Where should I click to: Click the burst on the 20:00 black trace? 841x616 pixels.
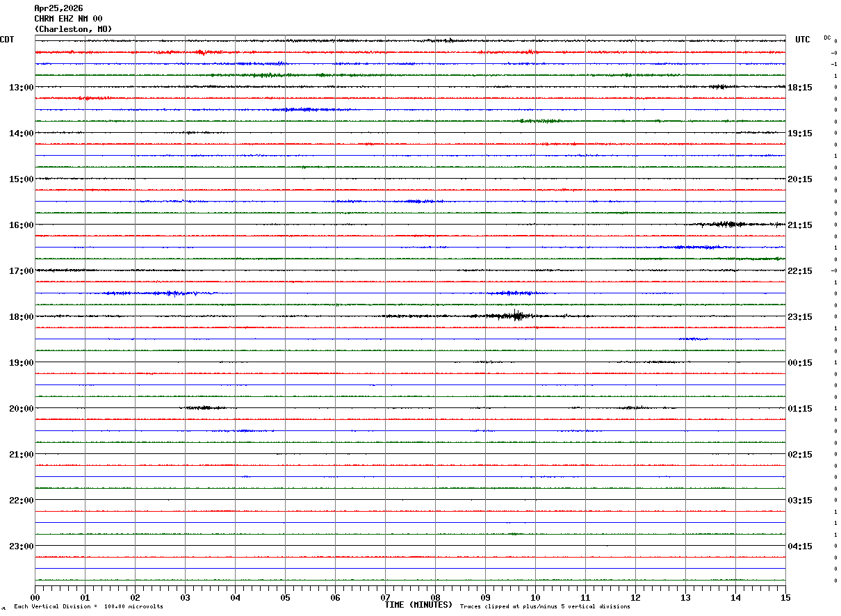204,407
